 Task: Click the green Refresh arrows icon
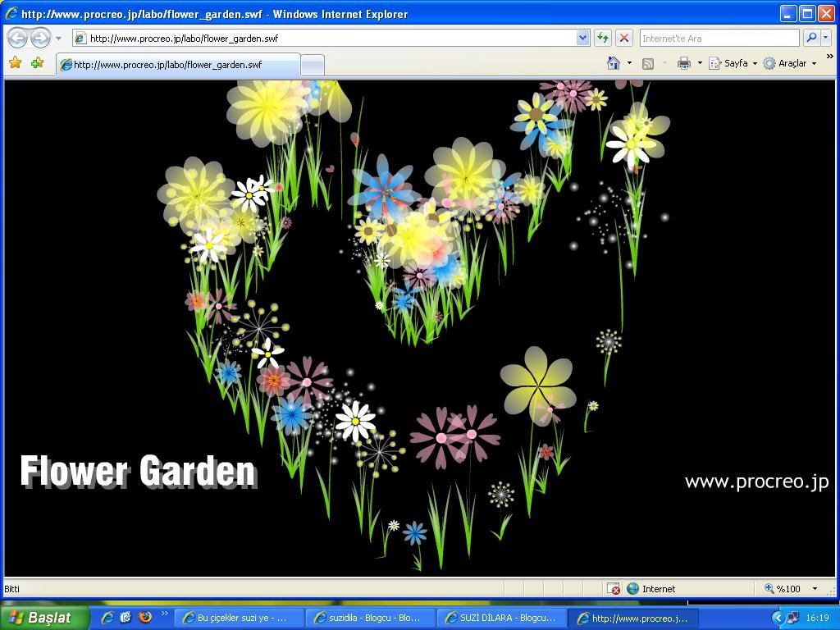tap(603, 38)
